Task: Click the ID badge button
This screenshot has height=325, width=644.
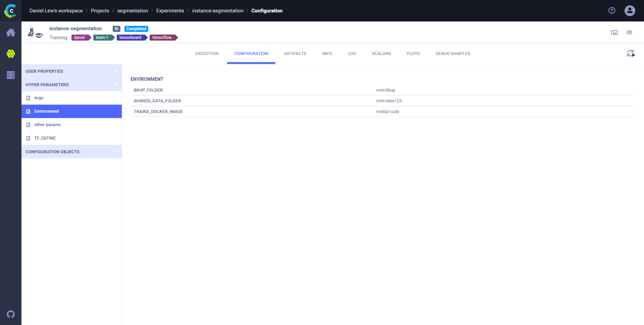Action: [116, 29]
